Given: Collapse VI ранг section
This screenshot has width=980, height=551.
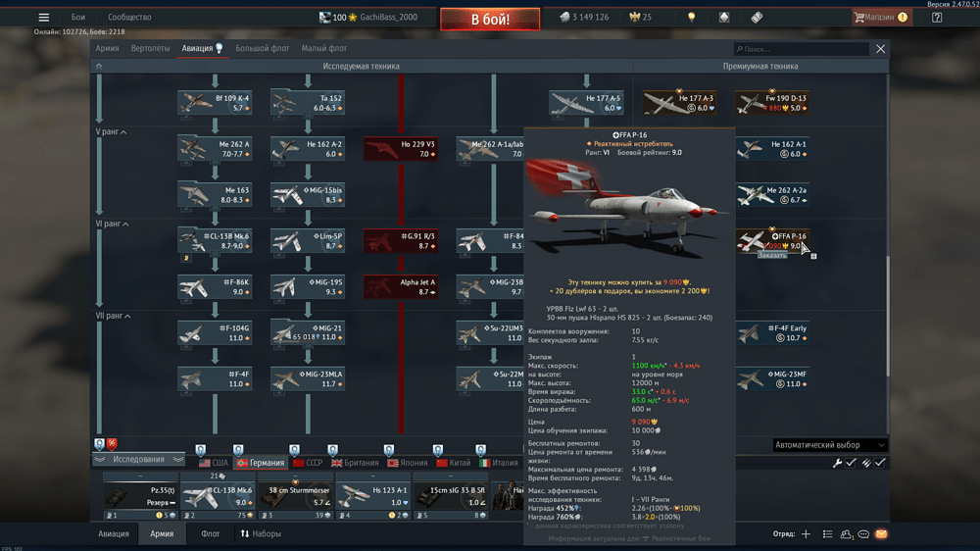Looking at the screenshot, I should click(x=112, y=224).
